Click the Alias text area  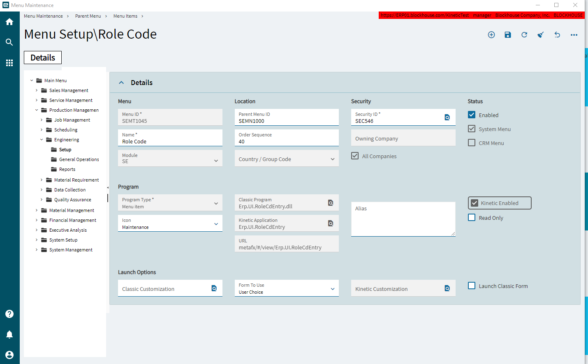(403, 219)
